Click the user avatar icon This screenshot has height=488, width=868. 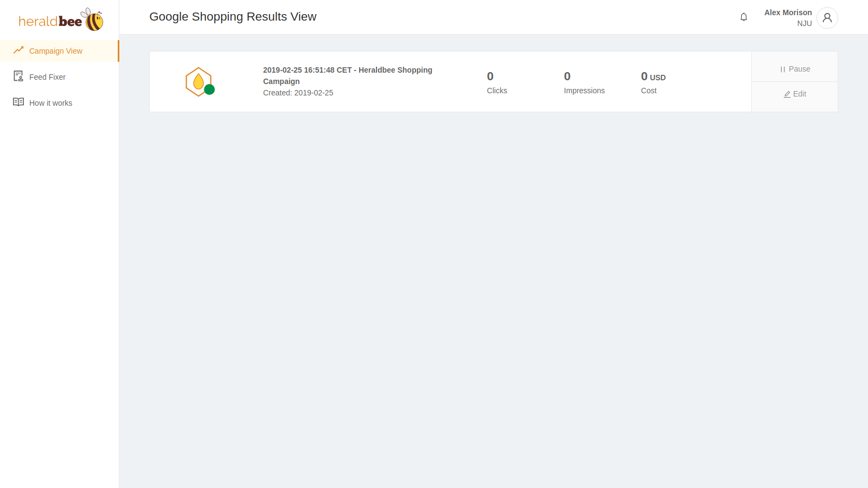[x=827, y=18]
